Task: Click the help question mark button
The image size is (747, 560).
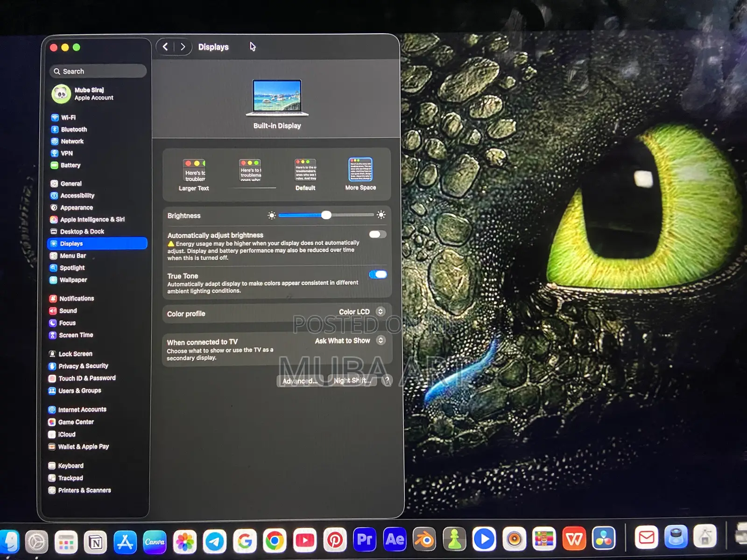Action: pyautogui.click(x=387, y=380)
